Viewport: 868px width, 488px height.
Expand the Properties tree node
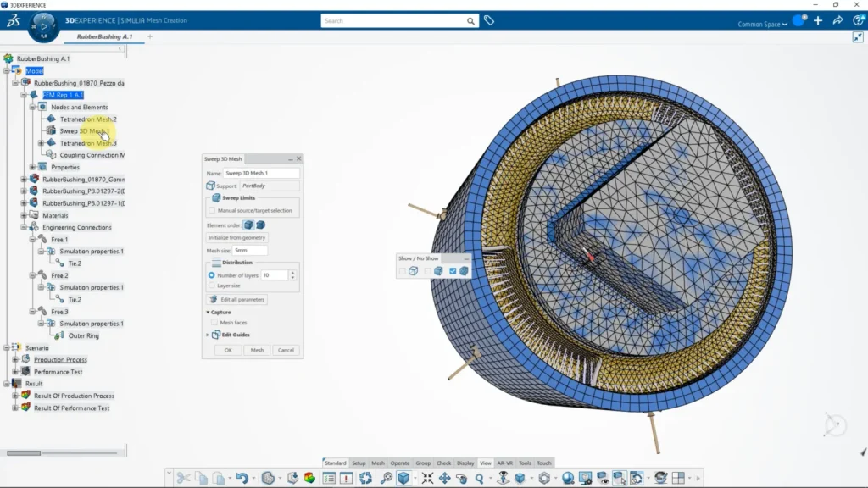click(x=33, y=167)
